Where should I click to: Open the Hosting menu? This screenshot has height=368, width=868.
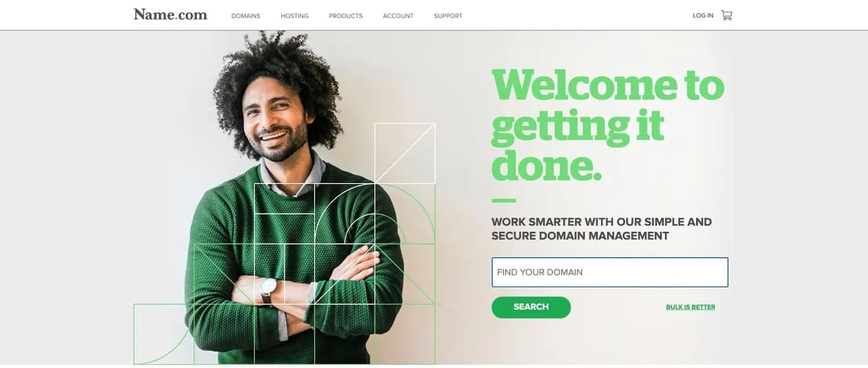click(x=295, y=16)
